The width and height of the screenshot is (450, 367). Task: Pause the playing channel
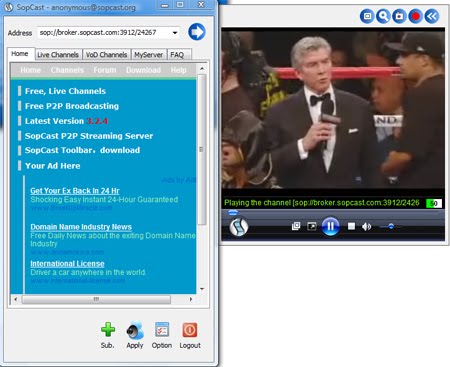click(x=330, y=227)
